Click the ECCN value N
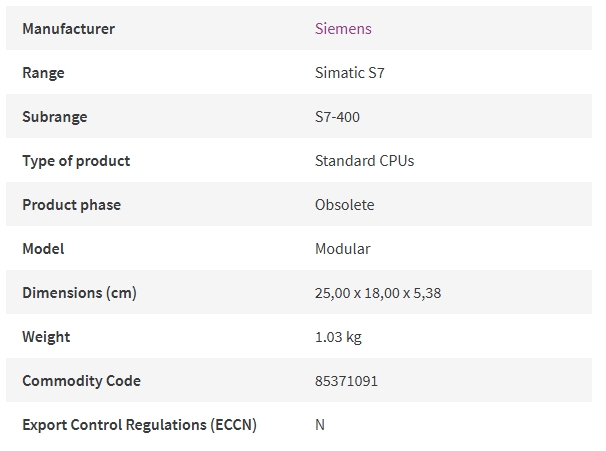This screenshot has height=451, width=606. (x=320, y=425)
